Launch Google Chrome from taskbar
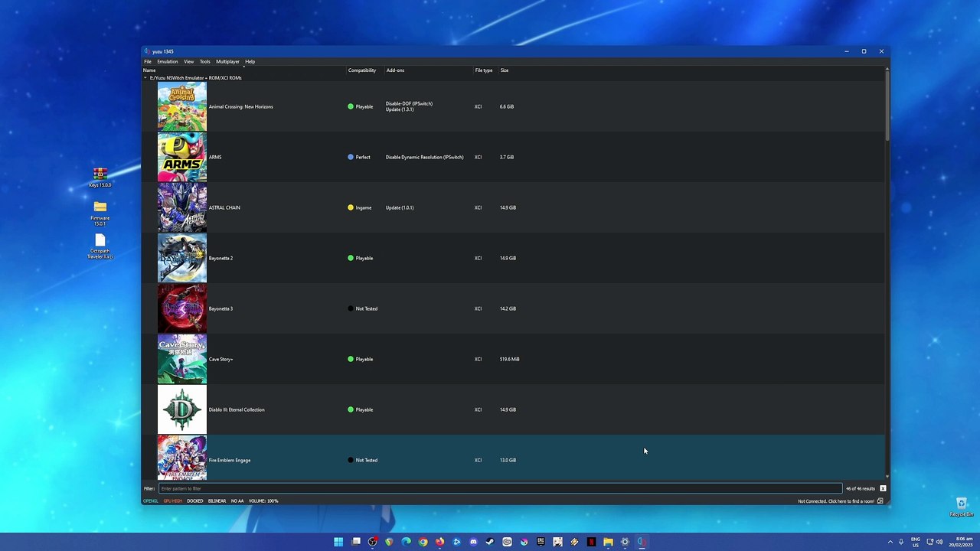This screenshot has width=980, height=551. coord(423,542)
